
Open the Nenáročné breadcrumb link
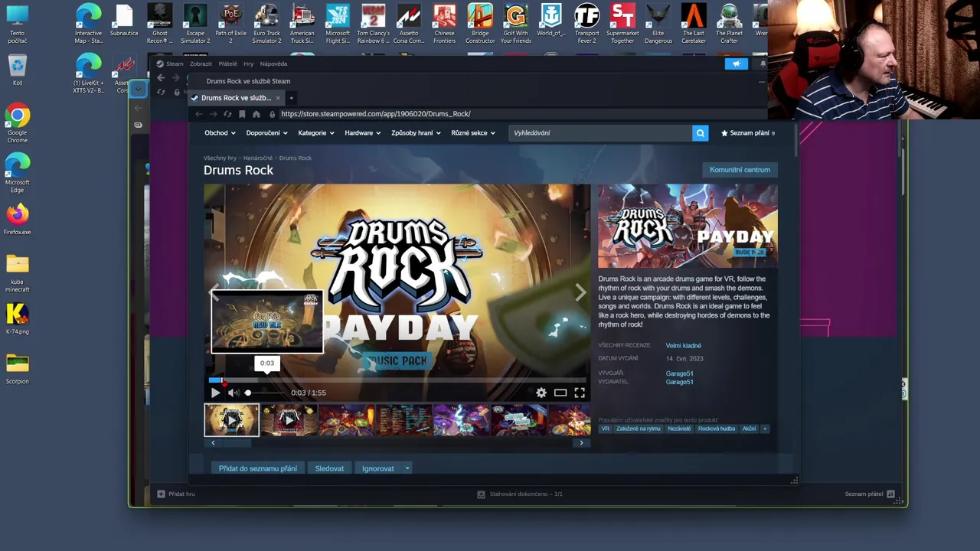click(258, 158)
